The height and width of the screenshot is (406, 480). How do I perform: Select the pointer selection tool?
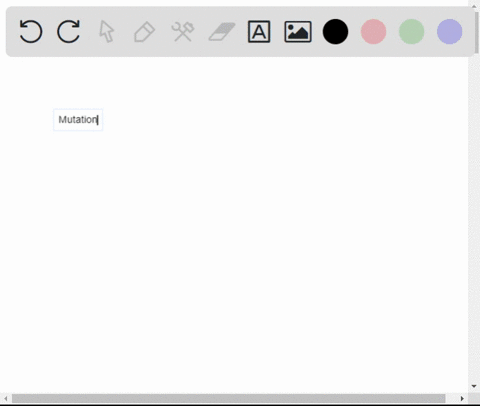107,32
